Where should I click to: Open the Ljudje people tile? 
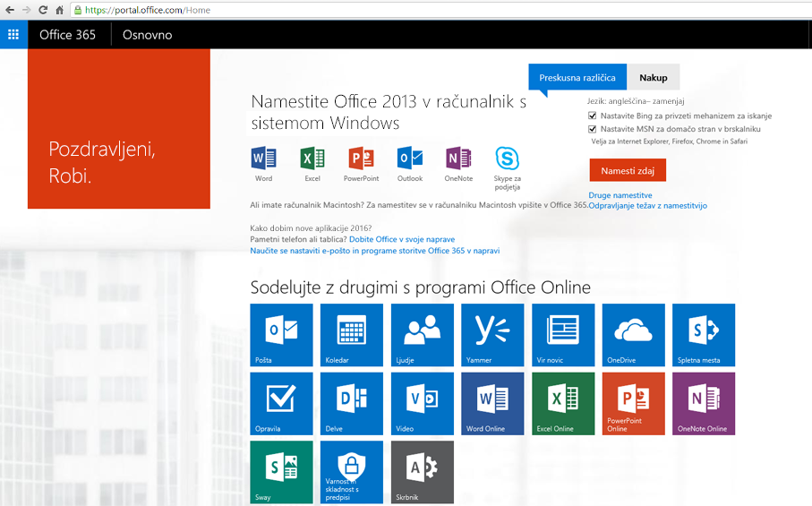pos(422,335)
